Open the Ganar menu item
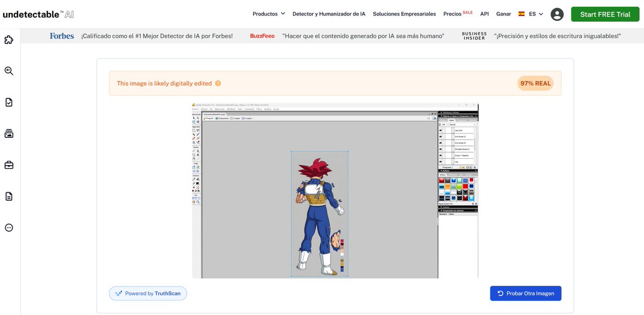Viewport: 644px width, 315px height. 503,14
